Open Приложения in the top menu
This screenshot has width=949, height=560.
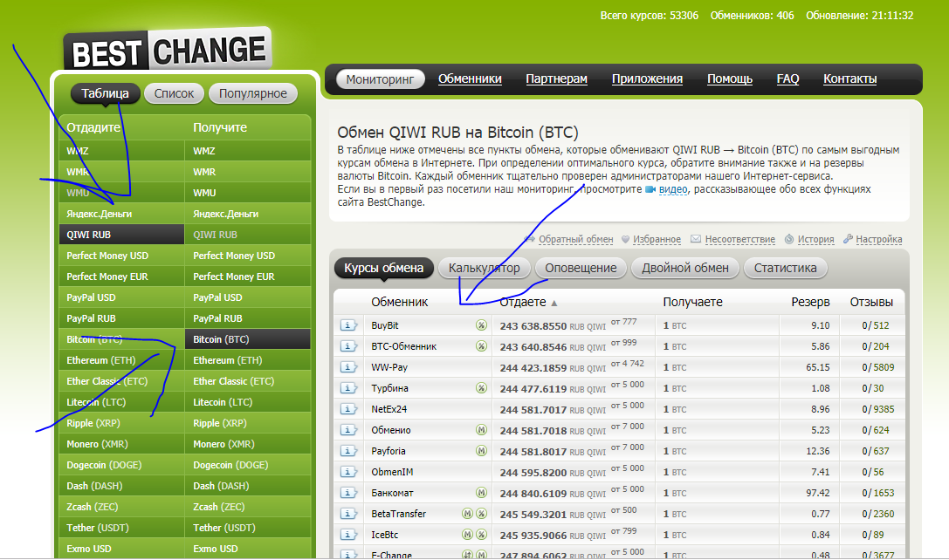[x=647, y=79]
